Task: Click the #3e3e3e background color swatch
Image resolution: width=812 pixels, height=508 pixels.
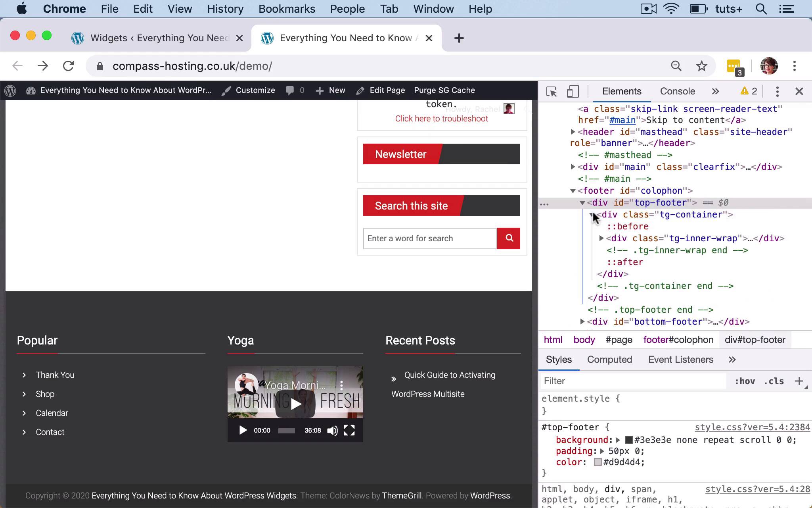Action: pyautogui.click(x=628, y=440)
